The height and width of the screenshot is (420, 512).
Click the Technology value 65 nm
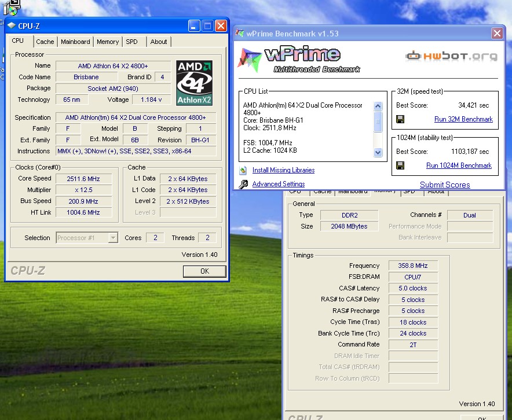(x=72, y=100)
